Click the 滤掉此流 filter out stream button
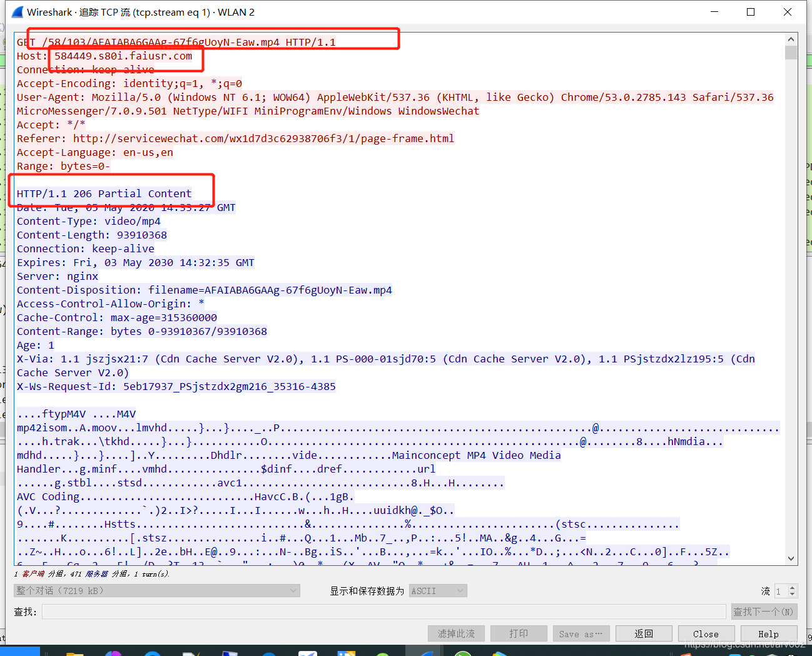The height and width of the screenshot is (656, 812). click(x=456, y=633)
